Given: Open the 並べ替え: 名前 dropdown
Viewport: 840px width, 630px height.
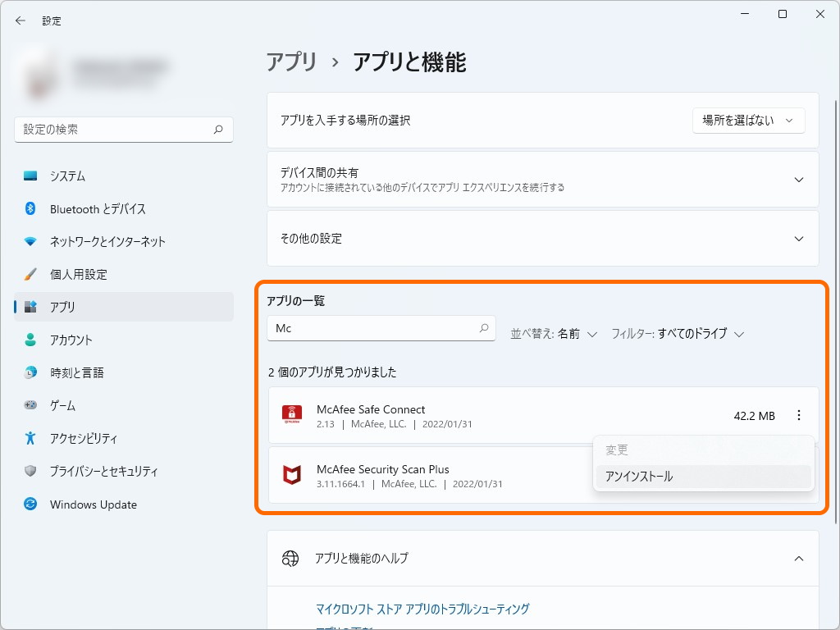Looking at the screenshot, I should (x=555, y=334).
